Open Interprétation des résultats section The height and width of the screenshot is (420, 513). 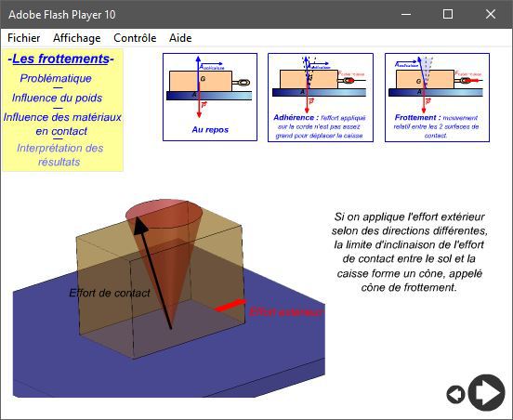point(59,155)
